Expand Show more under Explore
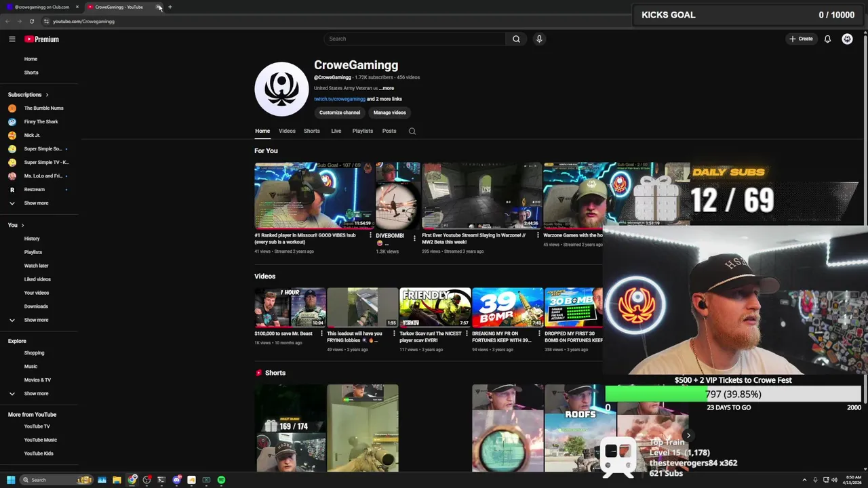The image size is (868, 488). 36,393
